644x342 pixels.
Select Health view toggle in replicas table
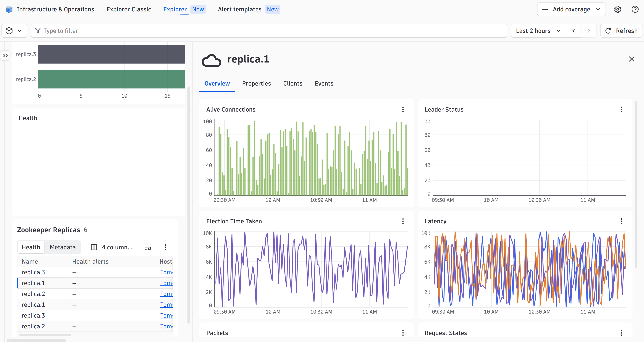pos(31,247)
